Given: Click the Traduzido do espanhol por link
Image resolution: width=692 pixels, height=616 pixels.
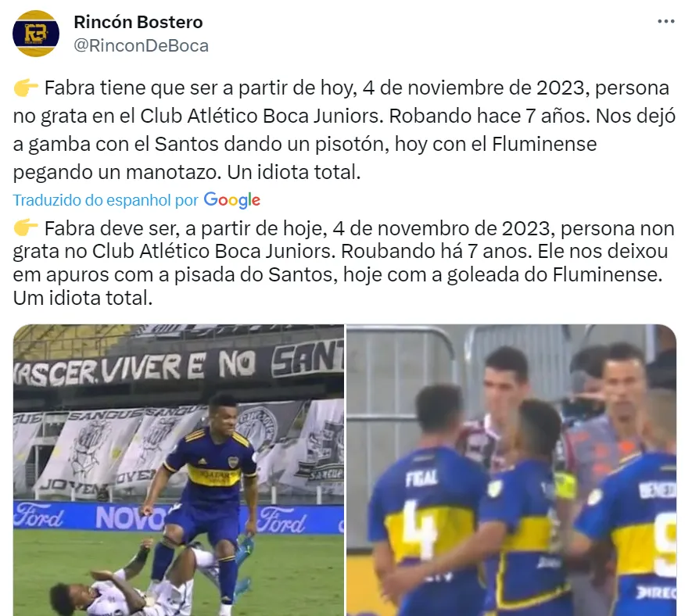Looking at the screenshot, I should tap(106, 200).
